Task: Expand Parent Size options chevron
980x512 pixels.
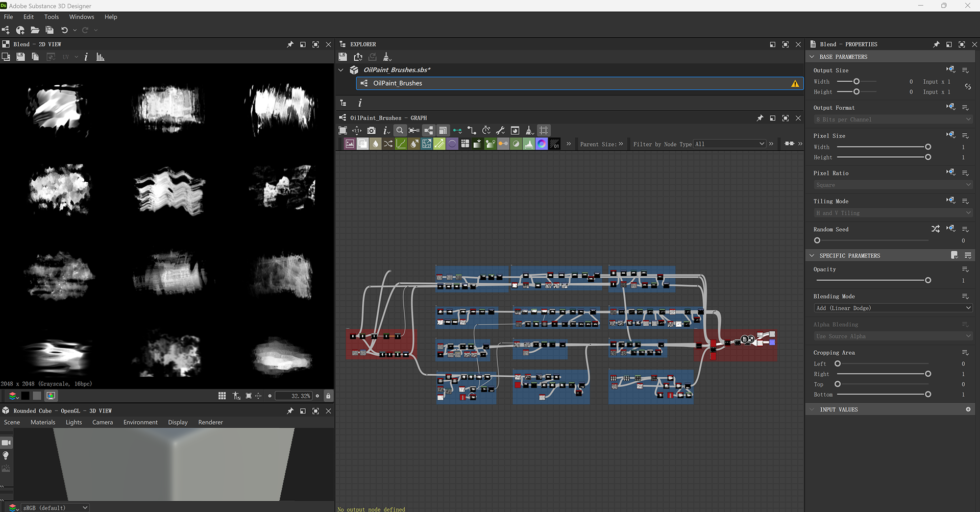Action: [x=621, y=144]
